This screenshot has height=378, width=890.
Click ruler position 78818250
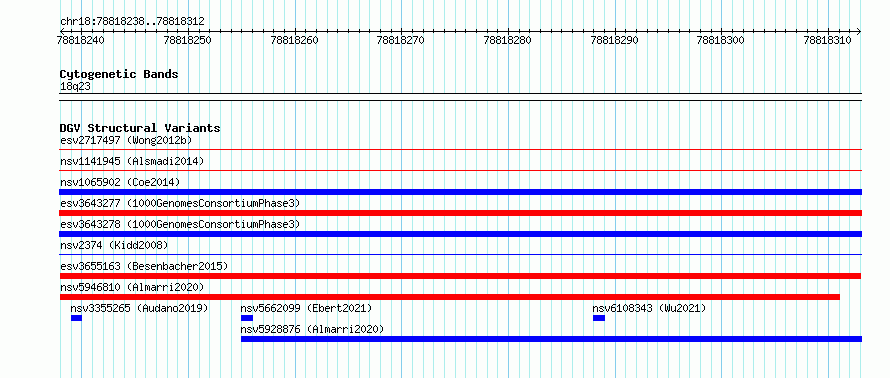pyautogui.click(x=188, y=40)
